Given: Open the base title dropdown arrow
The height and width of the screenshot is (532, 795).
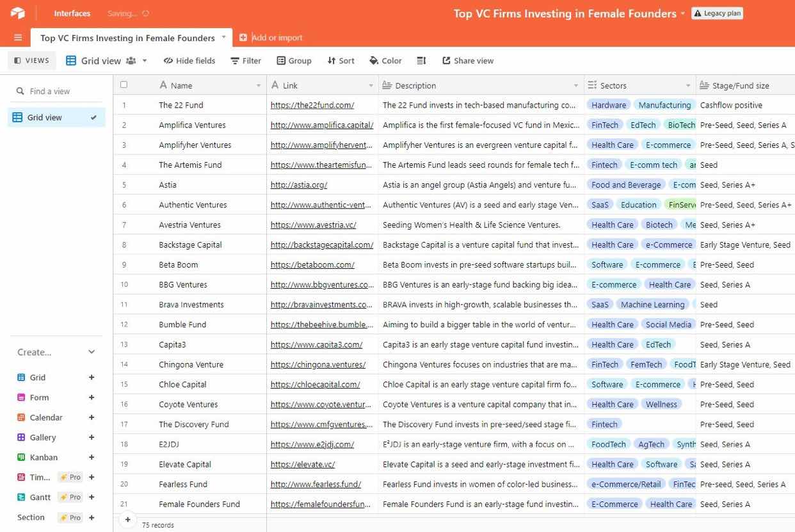Looking at the screenshot, I should click(x=682, y=13).
